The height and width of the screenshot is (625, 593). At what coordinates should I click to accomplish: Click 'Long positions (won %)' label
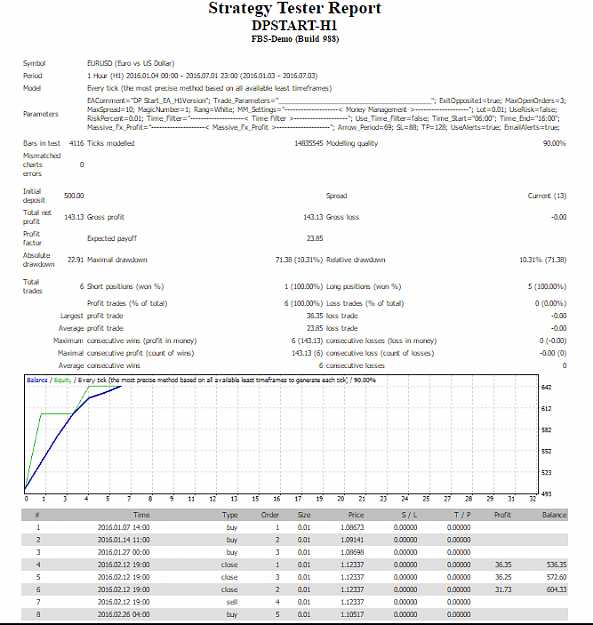(x=363, y=287)
